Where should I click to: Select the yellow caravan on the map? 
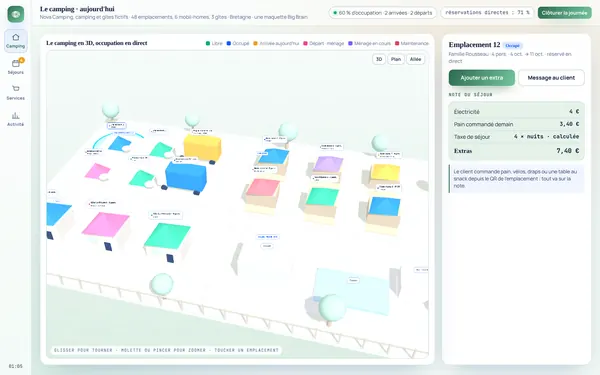(x=202, y=147)
